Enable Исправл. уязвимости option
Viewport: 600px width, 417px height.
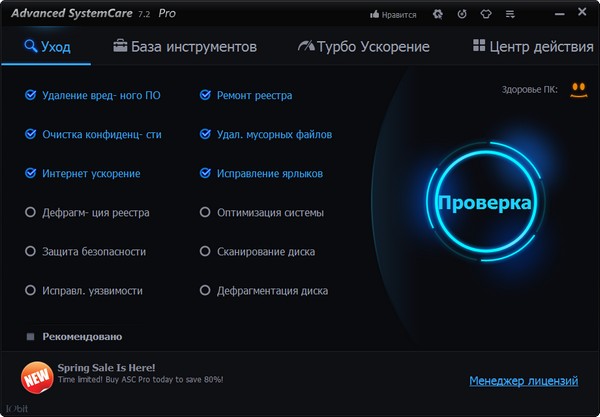pos(30,290)
